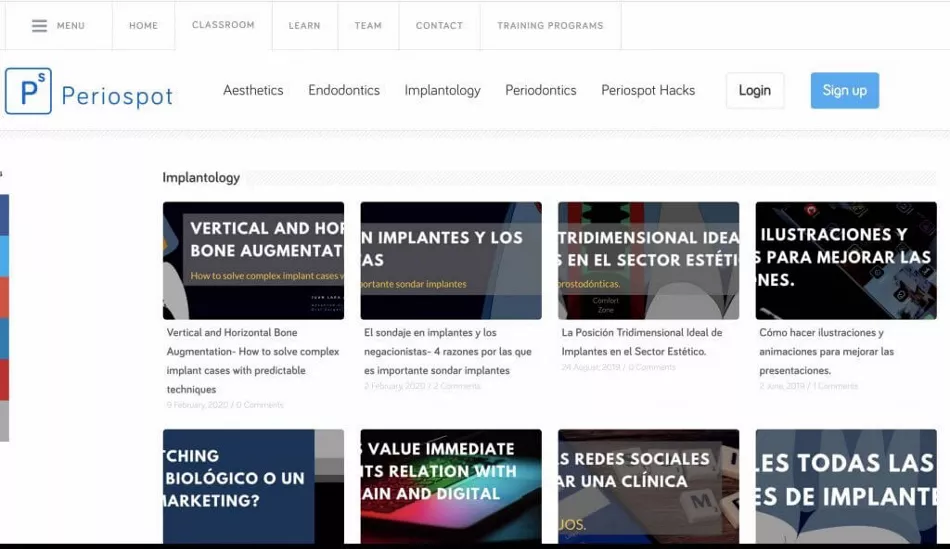Open Cómo hacer ilustraciones article link

826,351
